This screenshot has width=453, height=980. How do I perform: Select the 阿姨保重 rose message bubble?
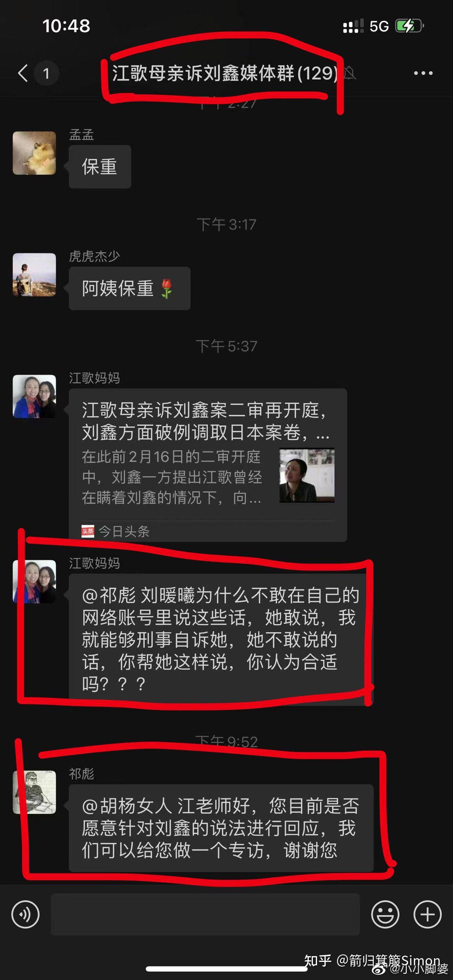pyautogui.click(x=130, y=288)
